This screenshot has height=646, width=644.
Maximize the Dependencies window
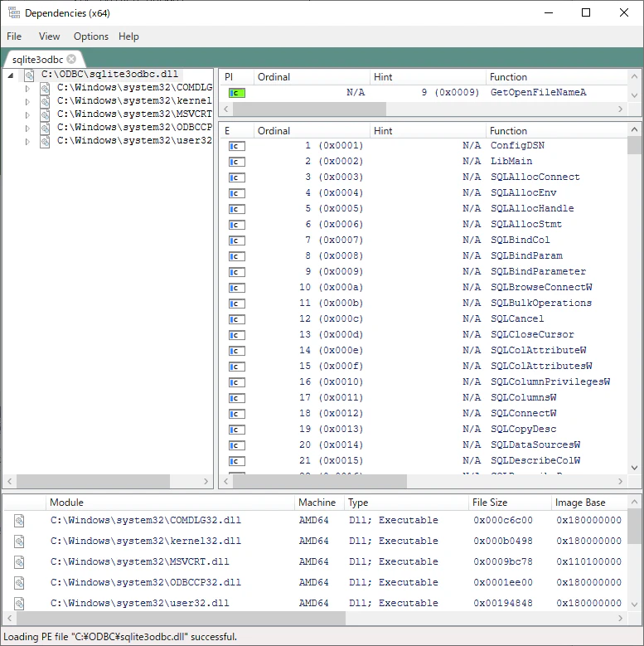pyautogui.click(x=586, y=12)
